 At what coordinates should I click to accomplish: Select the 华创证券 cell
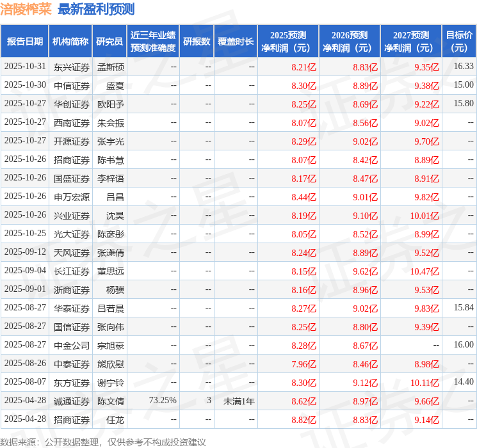(72, 104)
